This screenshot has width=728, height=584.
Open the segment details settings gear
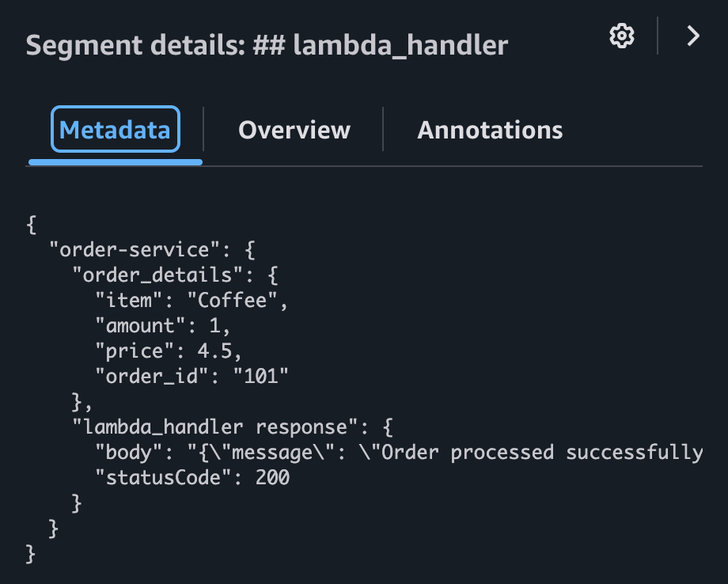[x=622, y=36]
